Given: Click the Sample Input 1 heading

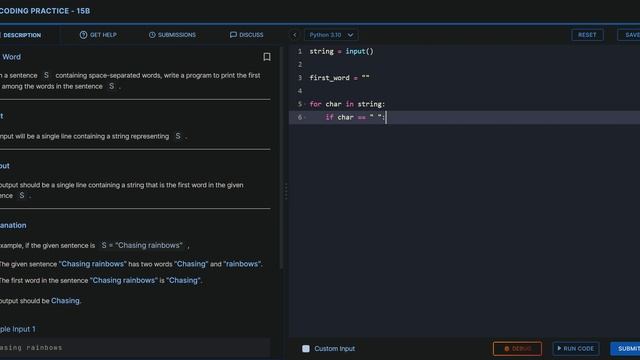Looking at the screenshot, I should 18,329.
